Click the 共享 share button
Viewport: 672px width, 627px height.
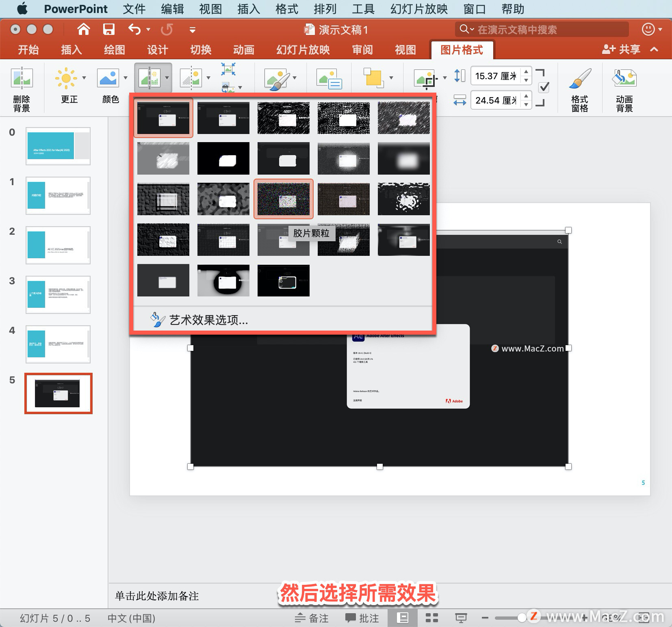point(621,50)
